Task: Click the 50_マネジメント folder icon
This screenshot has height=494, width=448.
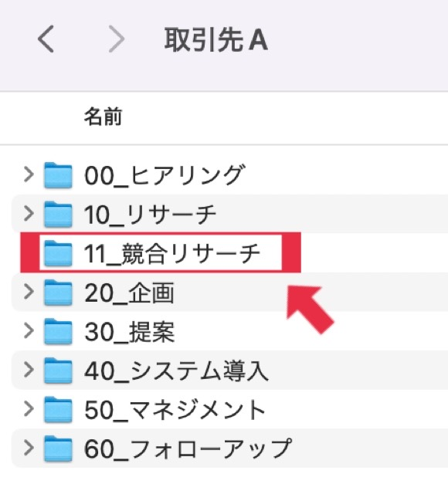Action: click(58, 410)
